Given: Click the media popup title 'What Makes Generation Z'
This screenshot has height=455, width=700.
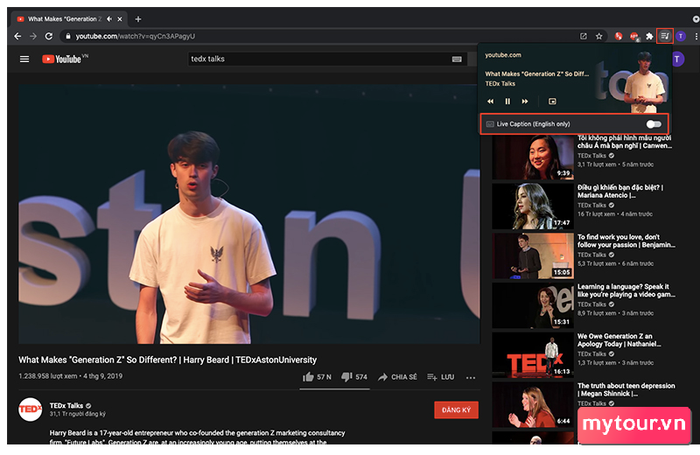Looking at the screenshot, I should 537,74.
